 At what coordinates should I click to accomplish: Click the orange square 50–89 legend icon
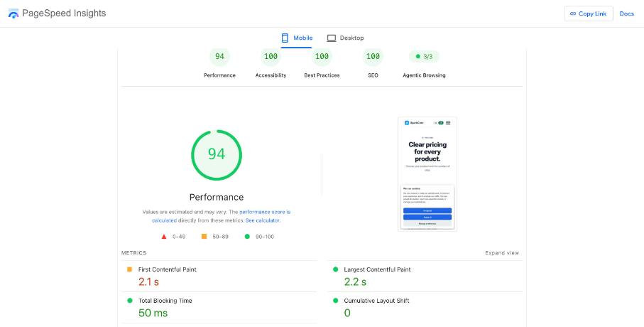(x=204, y=237)
